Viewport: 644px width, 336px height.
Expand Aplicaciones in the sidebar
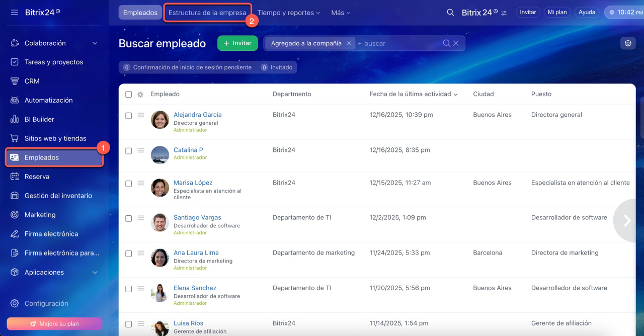(x=95, y=272)
